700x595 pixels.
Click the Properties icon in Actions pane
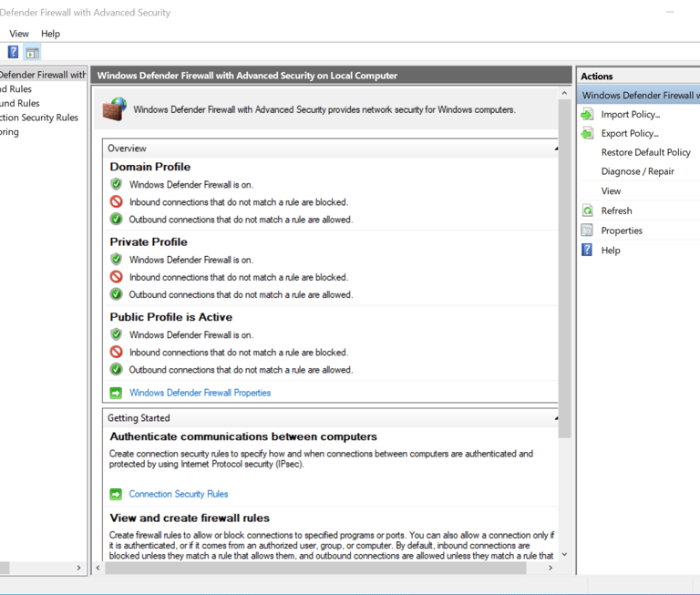click(x=587, y=231)
